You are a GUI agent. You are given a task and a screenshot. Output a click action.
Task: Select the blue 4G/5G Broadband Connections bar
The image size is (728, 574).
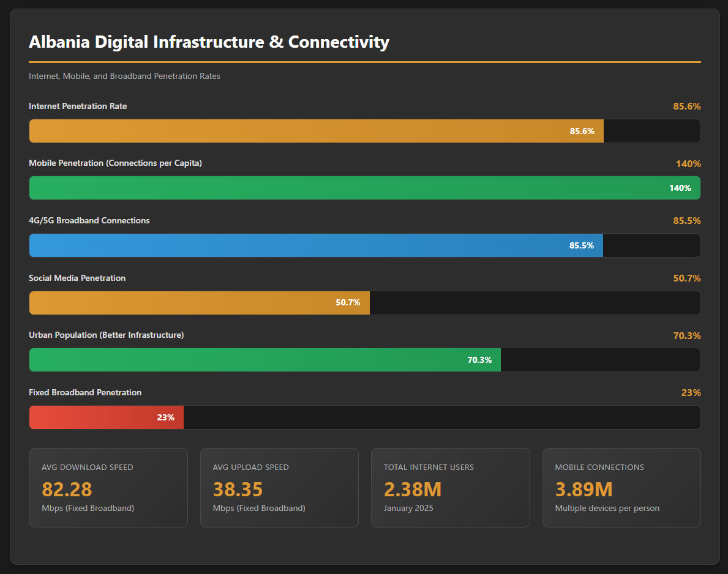(316, 245)
